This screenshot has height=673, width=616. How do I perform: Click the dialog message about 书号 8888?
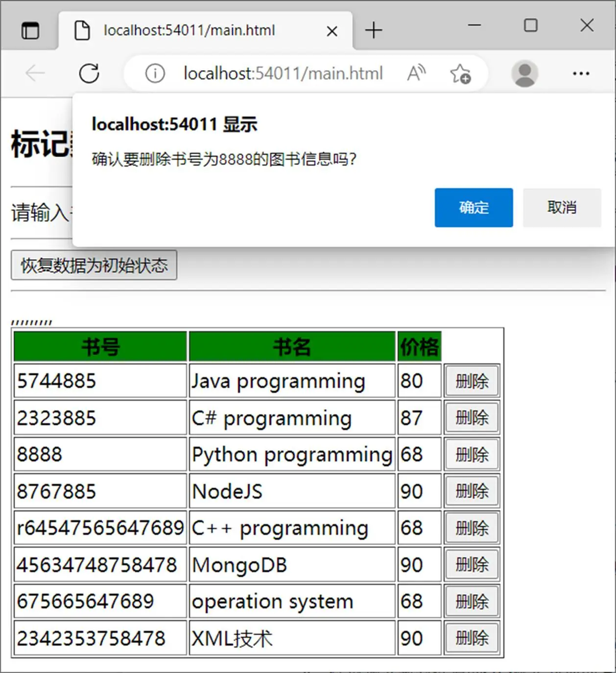click(x=224, y=159)
